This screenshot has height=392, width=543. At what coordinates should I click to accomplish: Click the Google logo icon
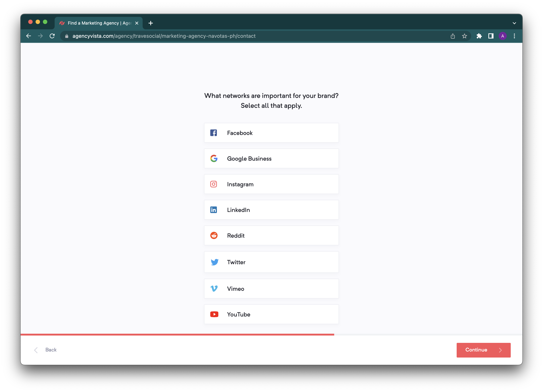(214, 158)
